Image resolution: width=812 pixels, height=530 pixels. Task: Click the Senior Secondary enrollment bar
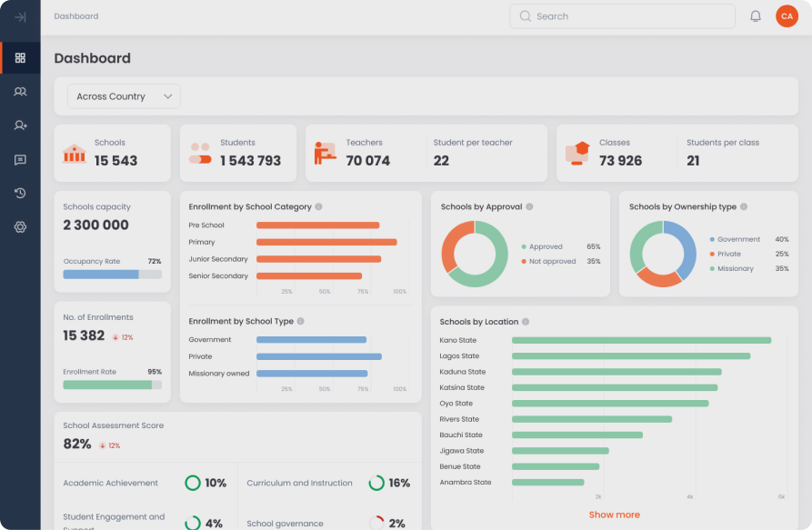click(309, 275)
